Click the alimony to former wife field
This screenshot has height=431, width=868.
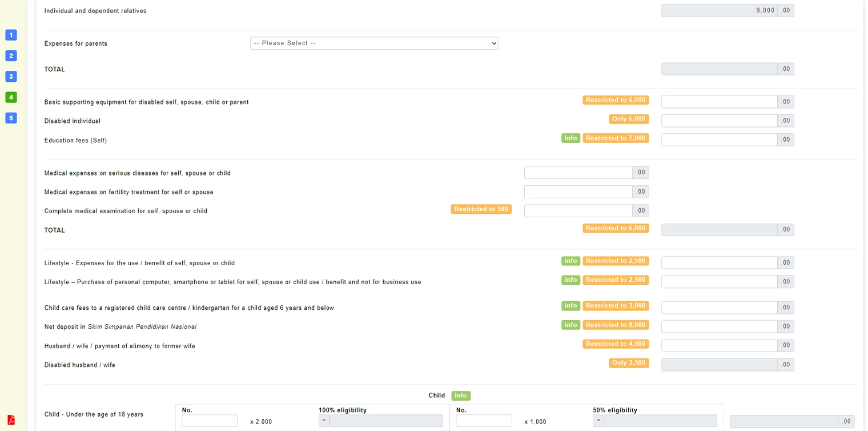coord(720,345)
